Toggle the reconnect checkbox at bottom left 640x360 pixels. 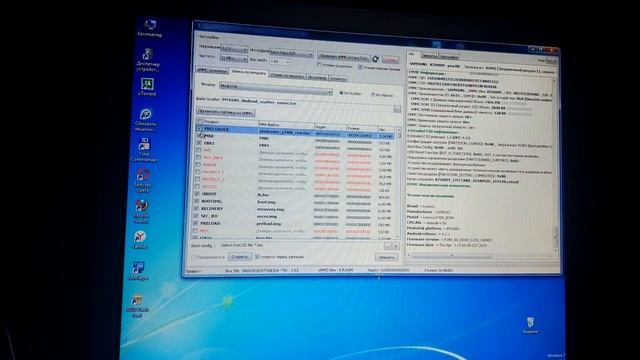click(194, 257)
